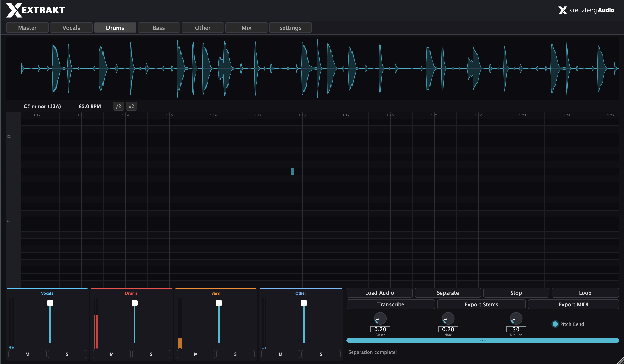Viewport: 624px width, 364px height.
Task: Click Export Stems
Action: click(481, 304)
